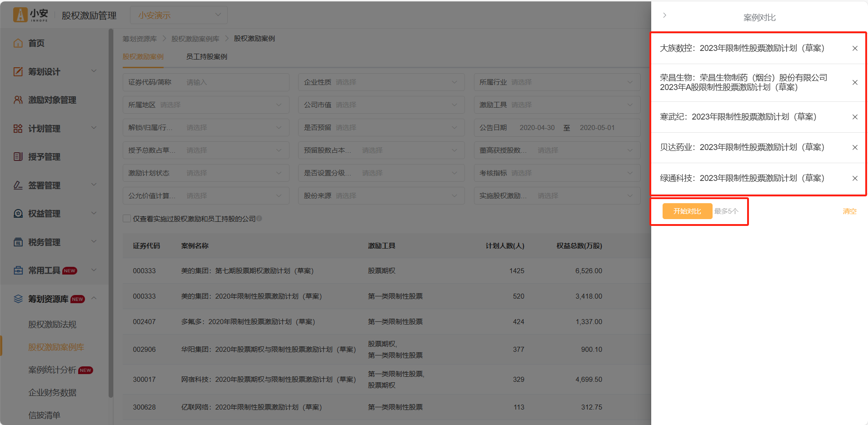Click the 权益总数(万股) column header
This screenshot has height=425, width=868.
click(579, 246)
